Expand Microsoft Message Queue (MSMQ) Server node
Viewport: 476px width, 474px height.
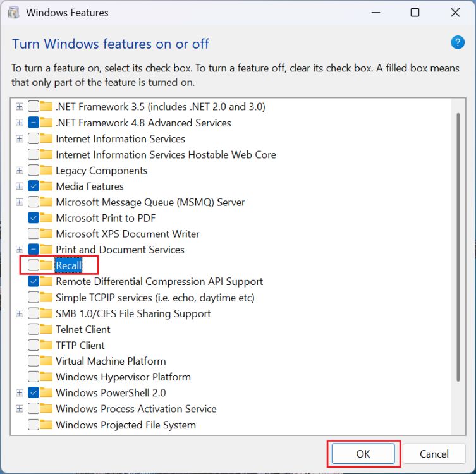pos(20,202)
